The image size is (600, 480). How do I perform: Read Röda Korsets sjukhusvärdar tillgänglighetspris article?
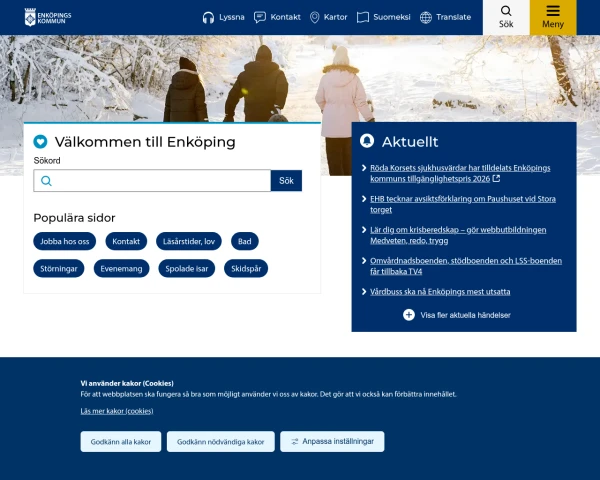pos(460,173)
